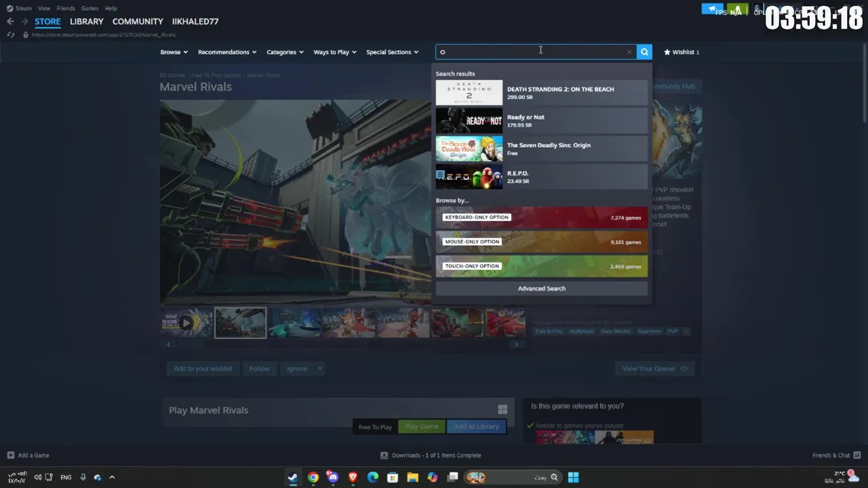Open the taskbar volume icon
Screen dimensions: 868x488
point(37,477)
